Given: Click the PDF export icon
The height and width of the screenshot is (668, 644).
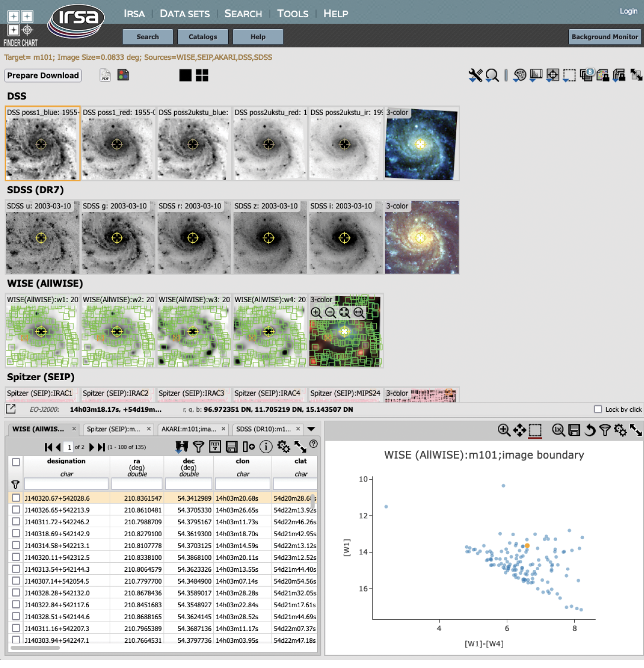Looking at the screenshot, I should point(105,75).
